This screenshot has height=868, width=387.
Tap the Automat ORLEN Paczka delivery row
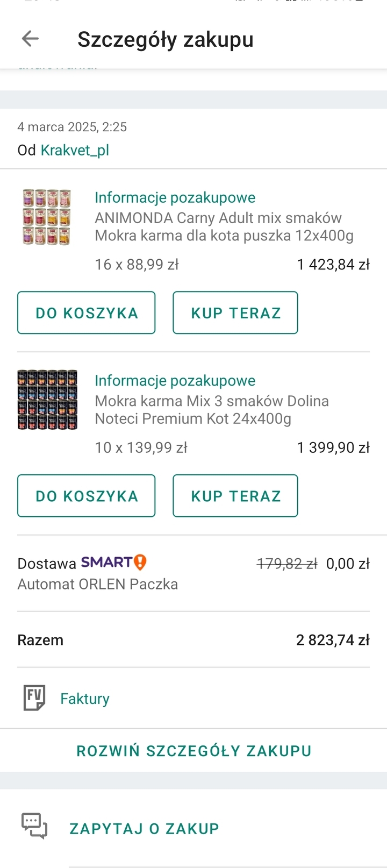pyautogui.click(x=193, y=573)
